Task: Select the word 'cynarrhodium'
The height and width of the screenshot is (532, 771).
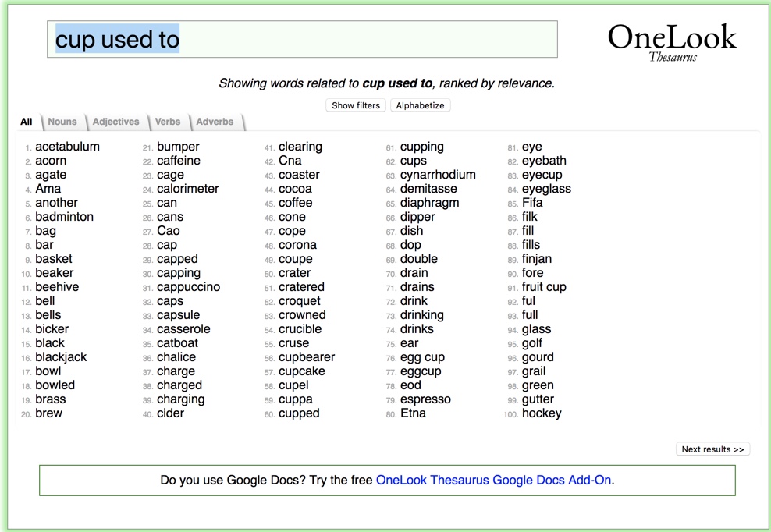Action: tap(438, 175)
